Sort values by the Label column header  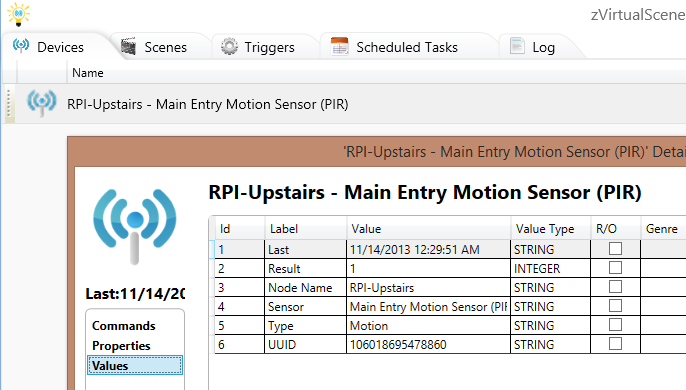(306, 228)
